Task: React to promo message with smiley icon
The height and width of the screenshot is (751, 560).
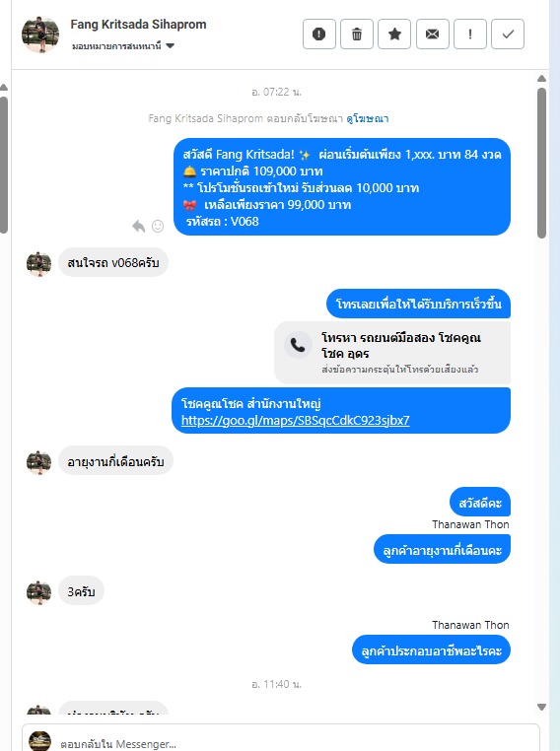Action: 158,226
